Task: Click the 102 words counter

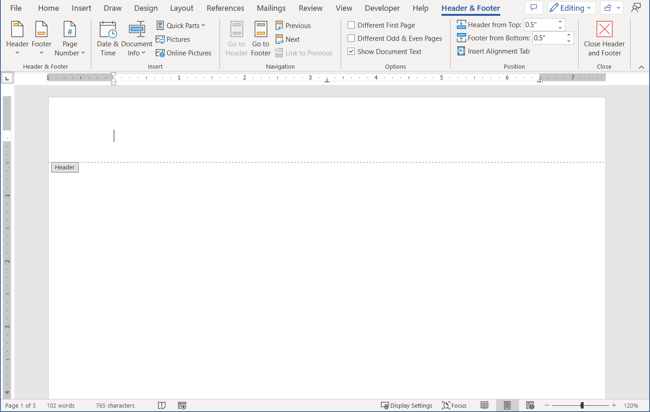Action: click(61, 405)
